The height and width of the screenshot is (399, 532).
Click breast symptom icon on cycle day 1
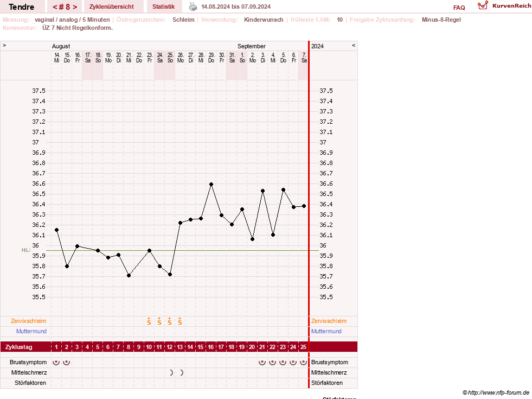pos(56,362)
